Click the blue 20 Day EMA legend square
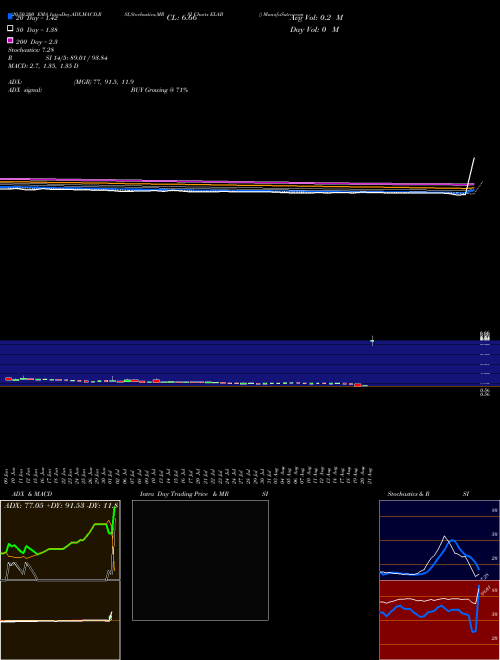The width and height of the screenshot is (500, 660). pyautogui.click(x=10, y=16)
